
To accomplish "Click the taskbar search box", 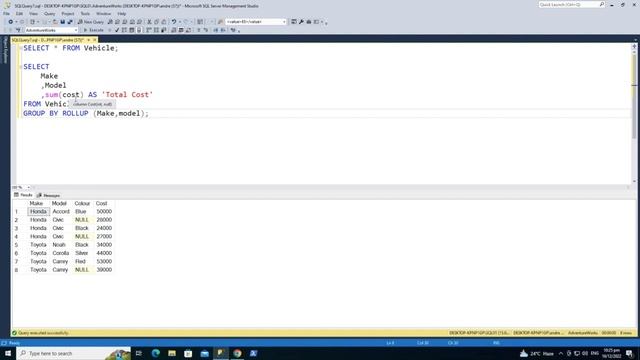I will pyautogui.click(x=73, y=353).
